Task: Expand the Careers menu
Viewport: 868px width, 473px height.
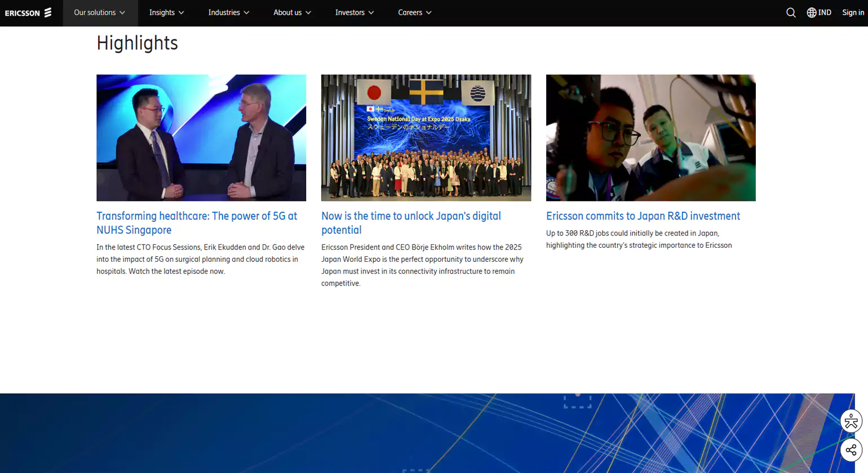Action: [414, 12]
